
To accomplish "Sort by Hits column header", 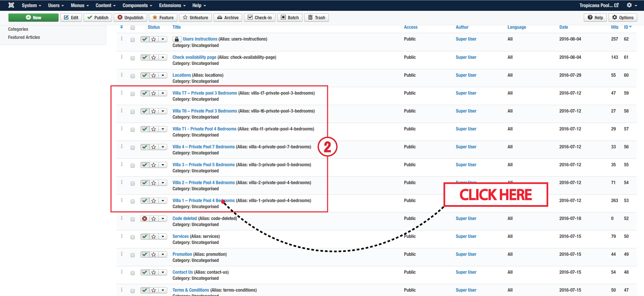I will click(615, 27).
